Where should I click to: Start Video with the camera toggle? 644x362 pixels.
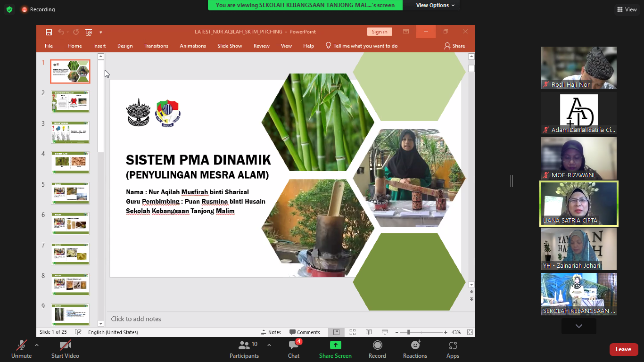point(65,349)
